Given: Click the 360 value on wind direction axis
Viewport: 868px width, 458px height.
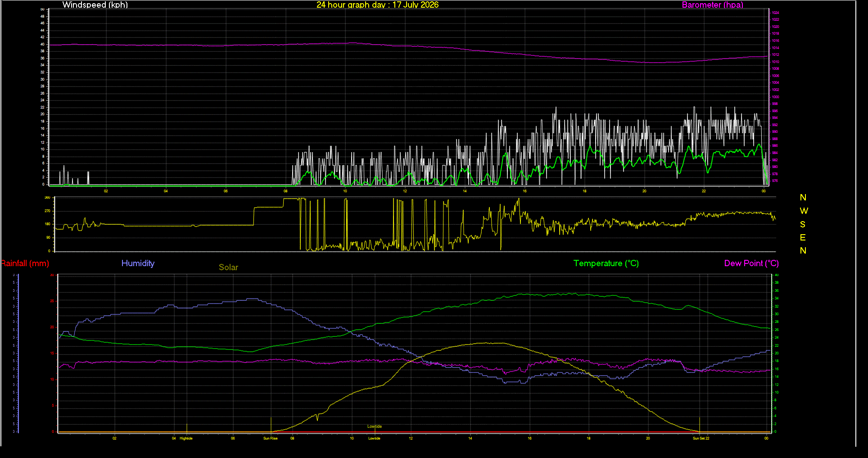Looking at the screenshot, I should 47,198.
